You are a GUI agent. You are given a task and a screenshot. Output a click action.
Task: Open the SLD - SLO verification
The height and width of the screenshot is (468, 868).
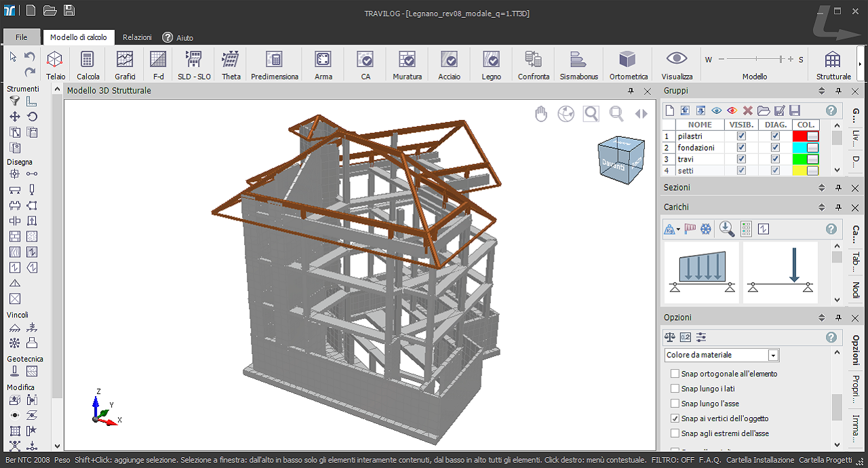pos(194,65)
